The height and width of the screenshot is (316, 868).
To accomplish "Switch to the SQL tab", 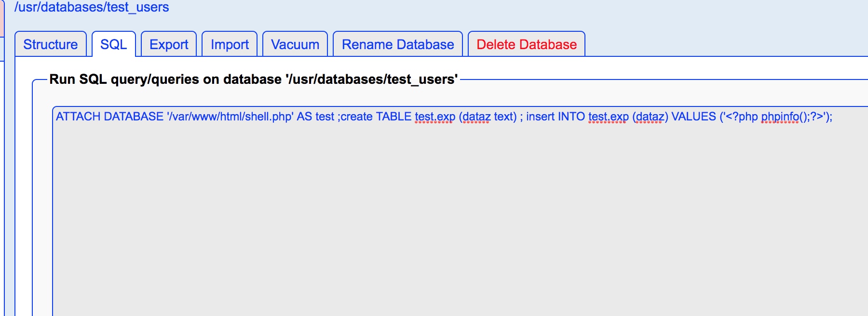I will click(114, 44).
